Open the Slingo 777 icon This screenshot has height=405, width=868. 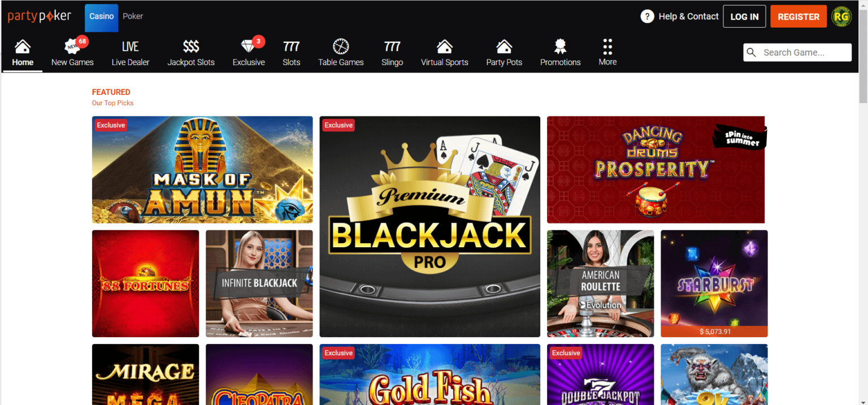point(392,46)
